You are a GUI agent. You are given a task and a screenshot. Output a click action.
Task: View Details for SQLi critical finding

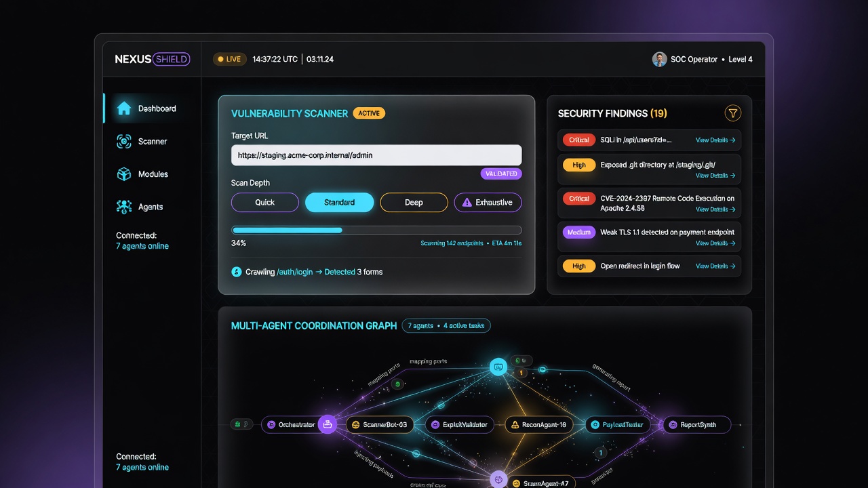tap(715, 140)
